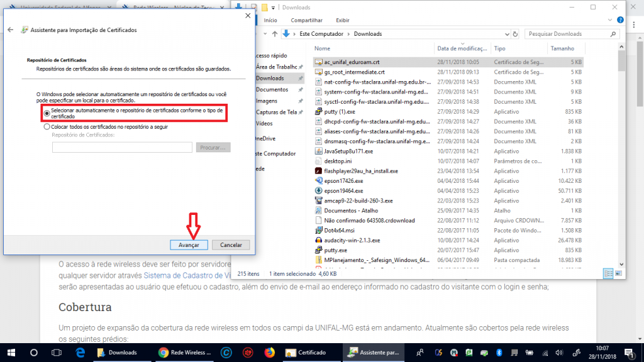Viewport: 644px width, 362px height.
Task: Open the Compartilhar ribbon tab
Action: tap(306, 20)
